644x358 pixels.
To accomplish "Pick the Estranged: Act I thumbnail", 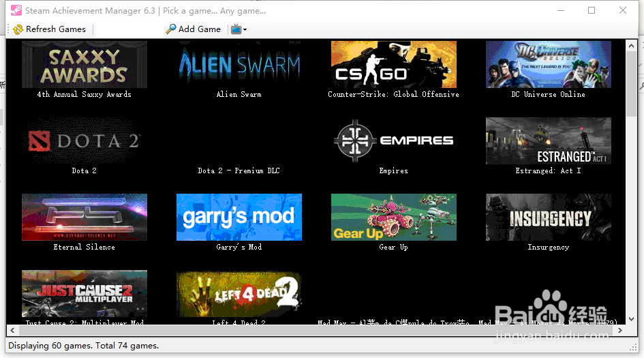I will pyautogui.click(x=549, y=140).
